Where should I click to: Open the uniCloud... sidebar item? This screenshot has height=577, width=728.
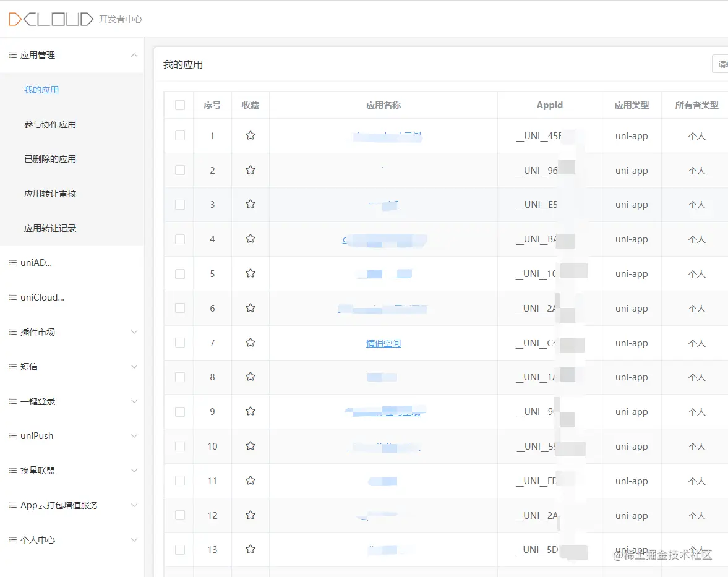click(42, 297)
